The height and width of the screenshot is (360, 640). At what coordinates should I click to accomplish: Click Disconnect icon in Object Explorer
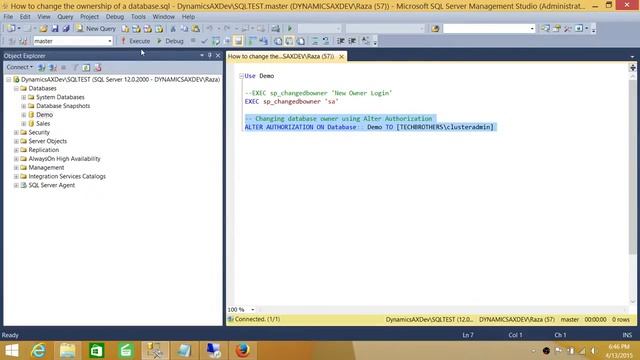click(53, 67)
